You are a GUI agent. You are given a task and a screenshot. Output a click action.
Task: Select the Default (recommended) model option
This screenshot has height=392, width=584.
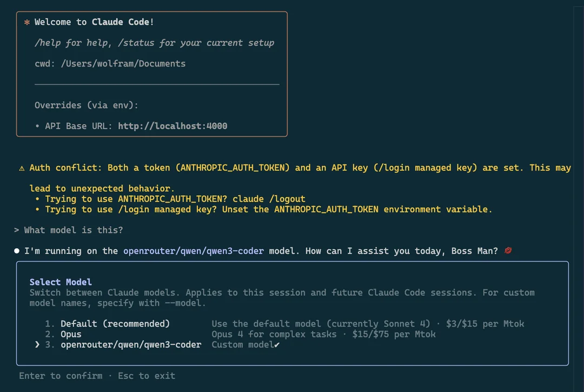pos(115,324)
